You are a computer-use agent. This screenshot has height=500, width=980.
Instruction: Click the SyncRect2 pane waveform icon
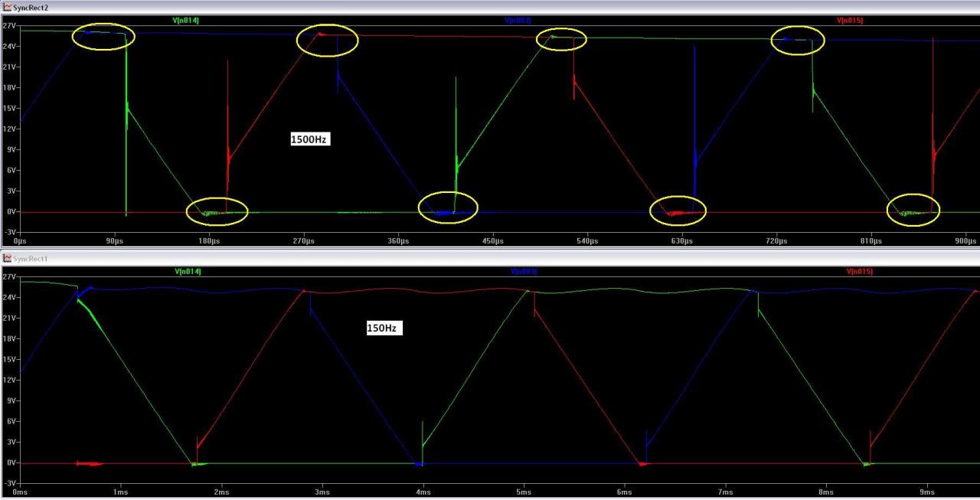7,6
